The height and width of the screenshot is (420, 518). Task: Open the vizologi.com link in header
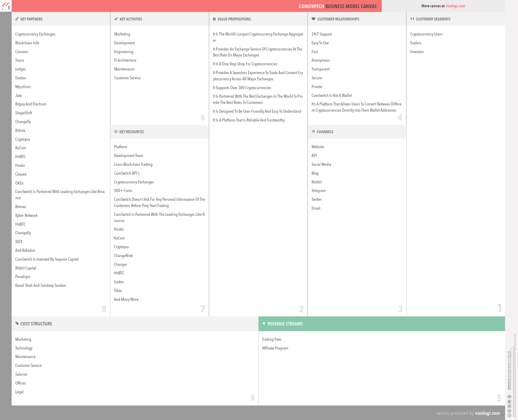(455, 6)
